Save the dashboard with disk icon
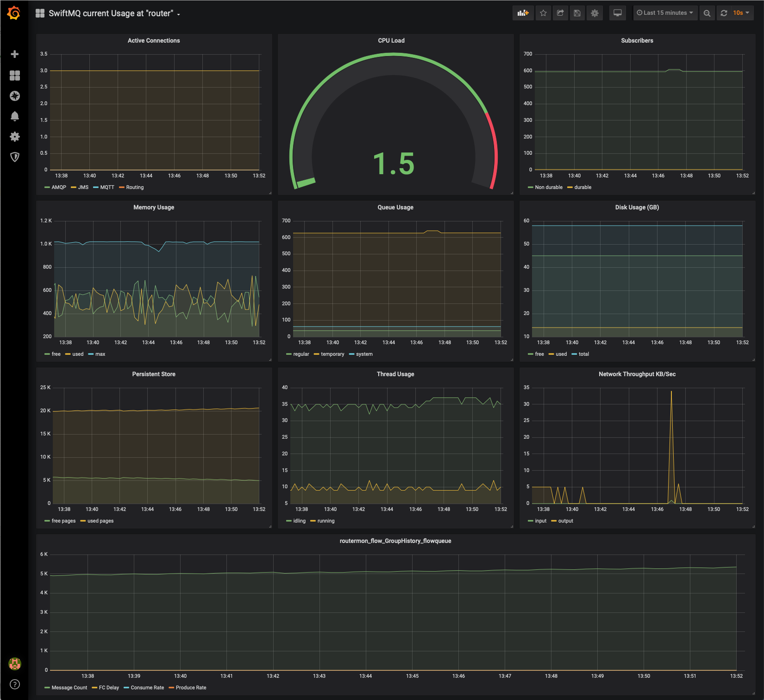Screen dimensions: 764x700 [577, 13]
